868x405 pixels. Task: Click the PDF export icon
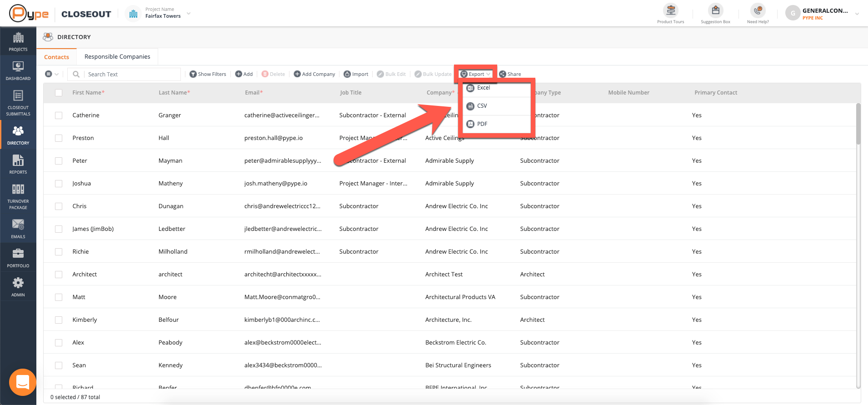click(471, 124)
